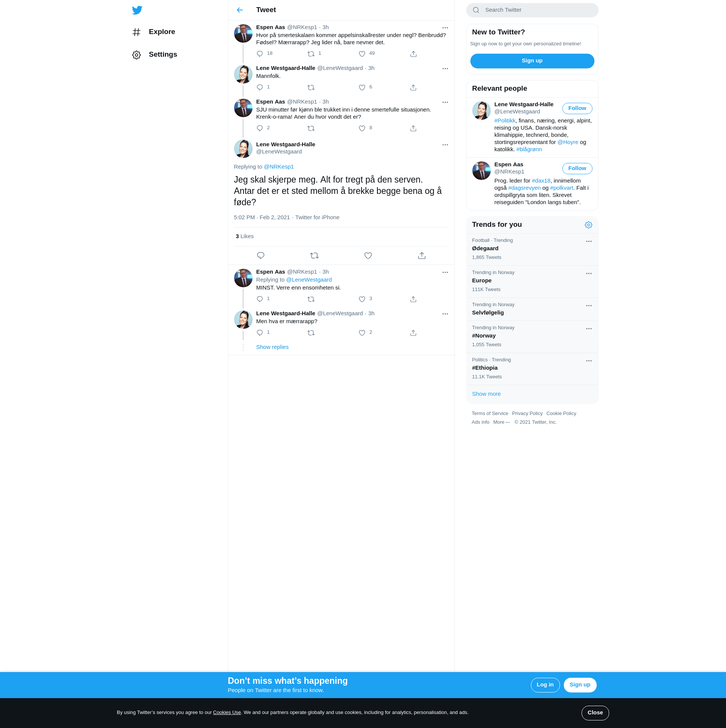The image size is (726, 728).
Task: Retweet Espen's appelsinskallrester tweet
Action: [x=311, y=54]
